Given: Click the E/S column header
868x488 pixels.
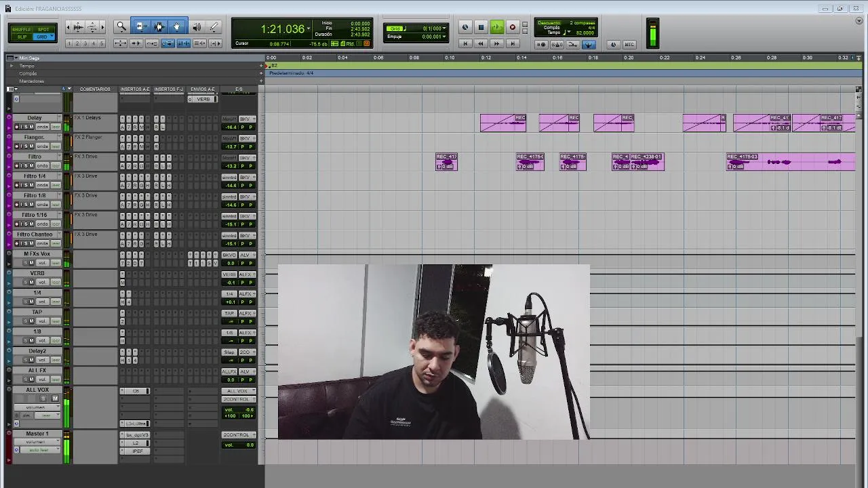Looking at the screenshot, I should 239,89.
